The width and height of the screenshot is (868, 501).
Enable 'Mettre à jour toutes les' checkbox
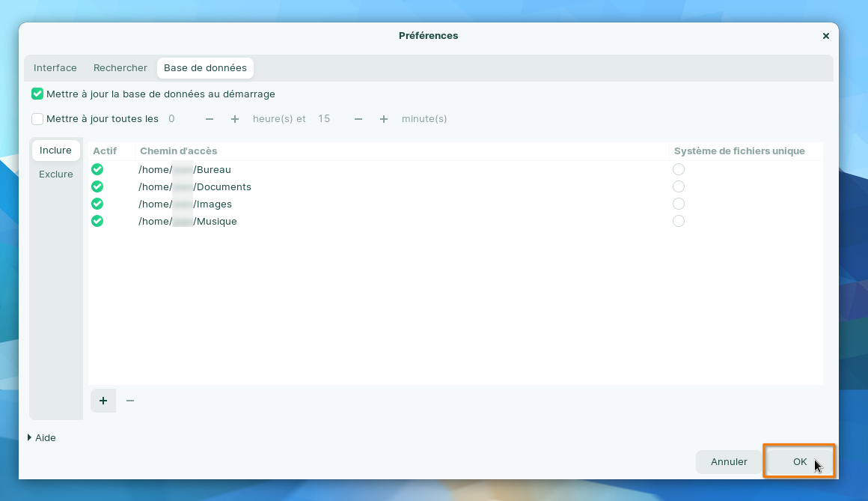pos(37,119)
